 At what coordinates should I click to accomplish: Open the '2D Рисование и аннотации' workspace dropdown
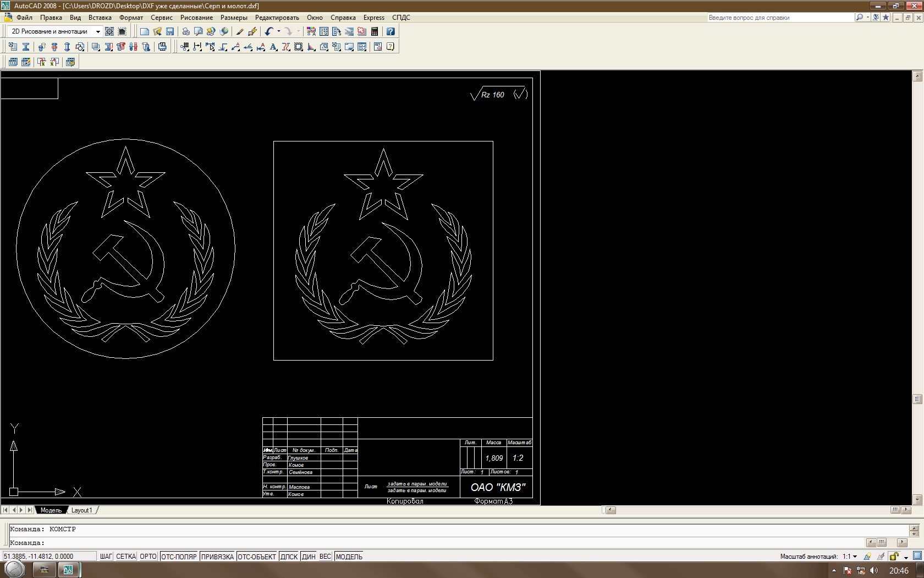click(98, 31)
